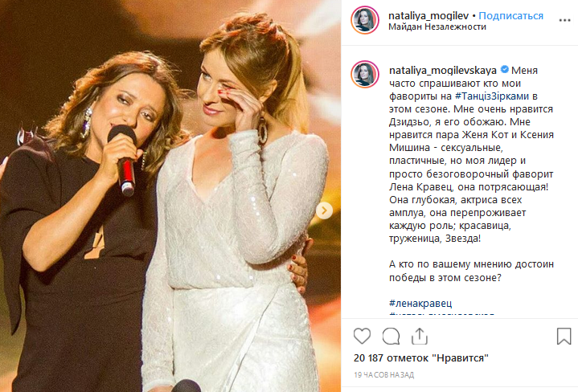Go to next photo with the carousel arrow
The image size is (578, 392).
[325, 210]
